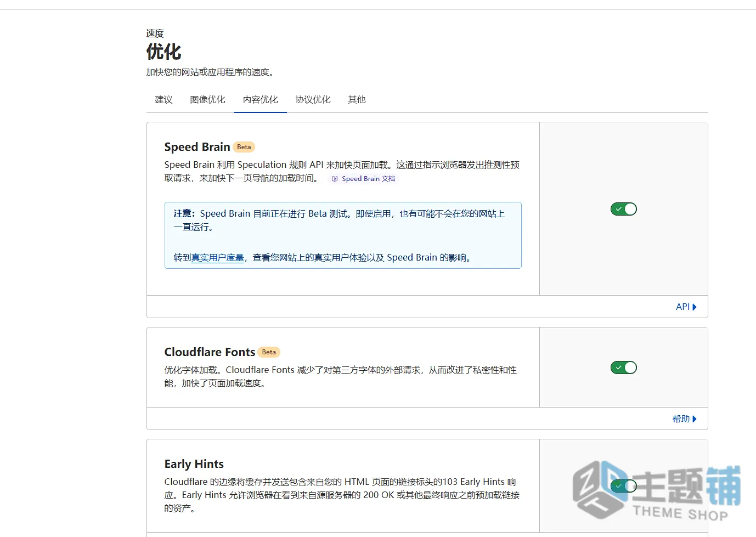Open the 建议 tab
Viewport: 756px width, 537px height.
pos(163,100)
